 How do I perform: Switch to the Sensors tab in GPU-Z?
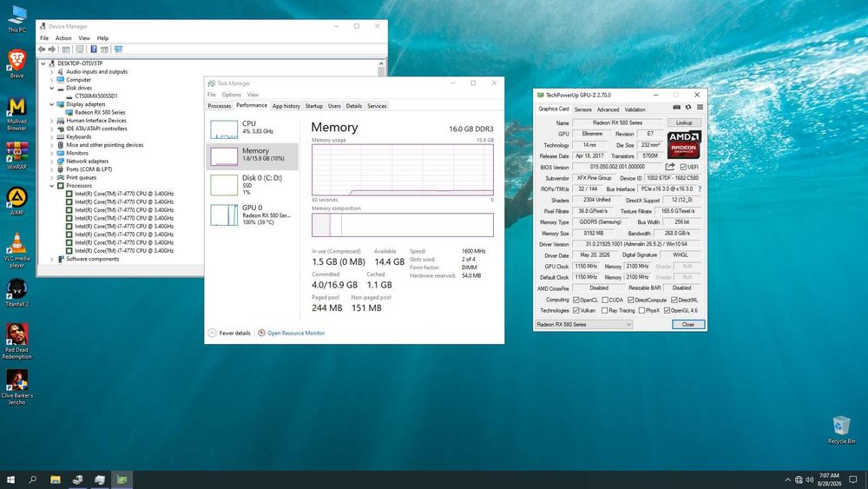click(x=583, y=109)
